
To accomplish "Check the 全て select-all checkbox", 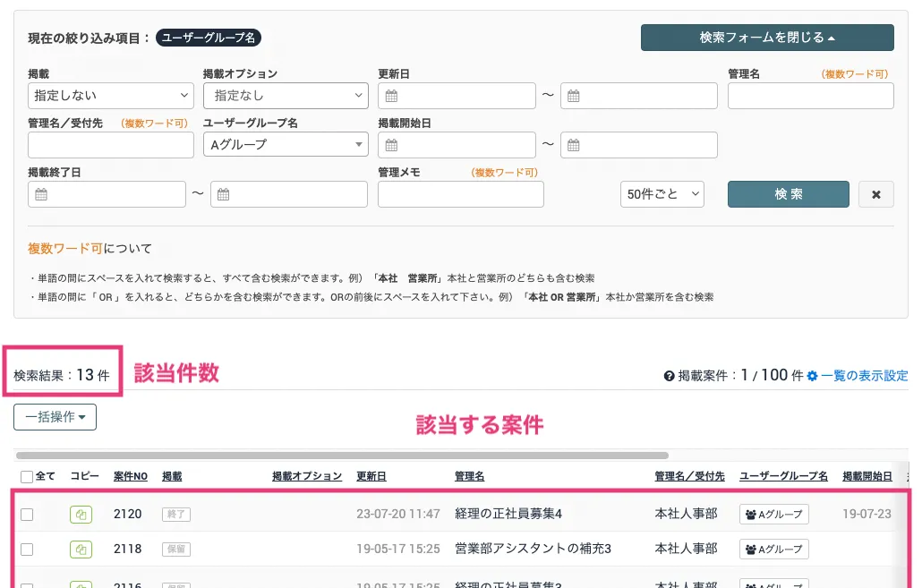I will pyautogui.click(x=27, y=477).
